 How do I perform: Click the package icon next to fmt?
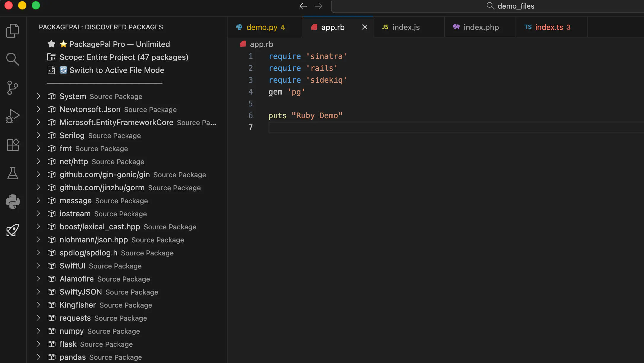[52, 148]
